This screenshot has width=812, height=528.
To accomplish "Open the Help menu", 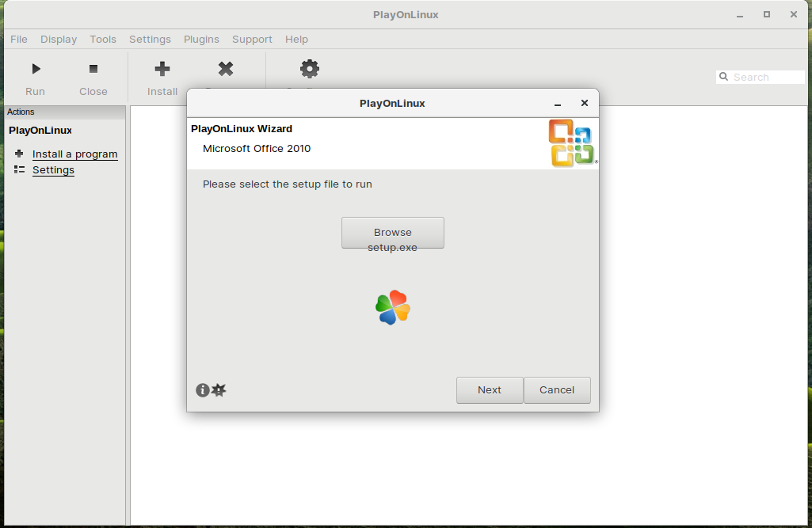I will click(296, 40).
